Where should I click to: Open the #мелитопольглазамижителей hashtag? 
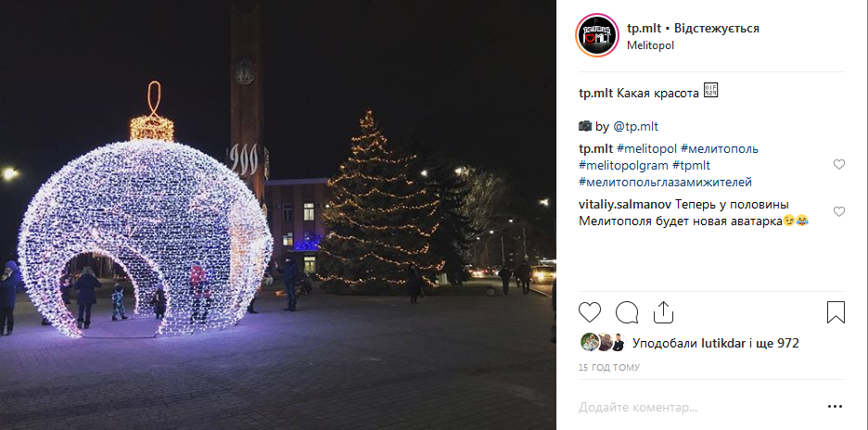click(x=666, y=182)
